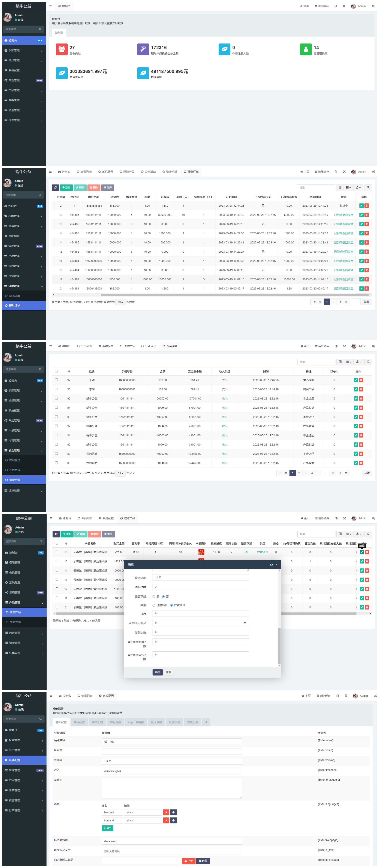Click the 总会员数 red users icon
This screenshot has height=868, width=379.
61,49
